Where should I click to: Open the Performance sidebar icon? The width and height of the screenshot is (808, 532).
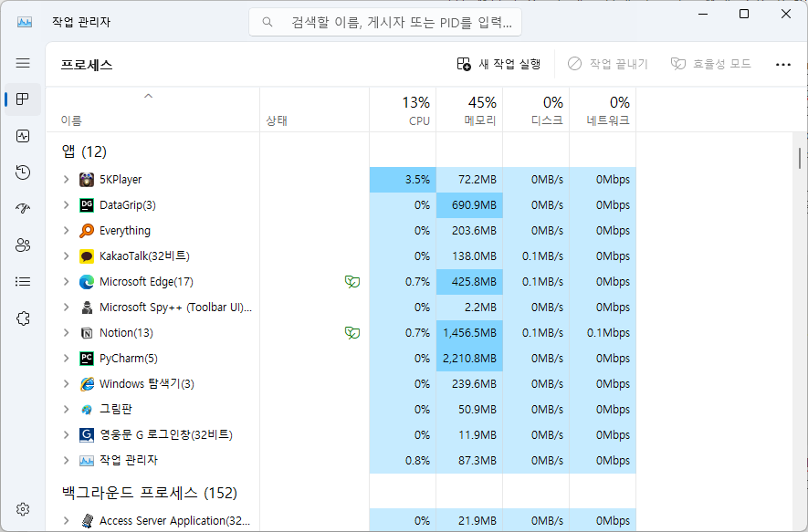pyautogui.click(x=23, y=136)
